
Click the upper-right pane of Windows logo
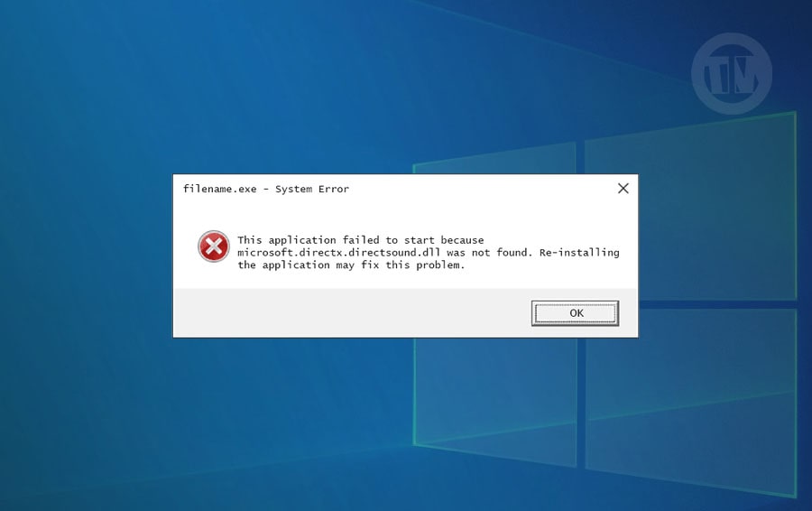tap(717, 206)
